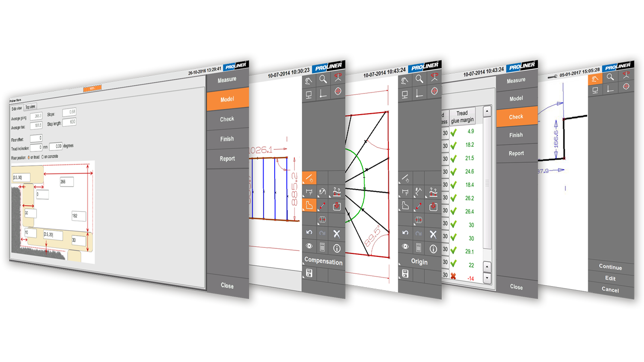Click the floppy save icon under Compensation
The width and height of the screenshot is (644, 362).
pos(308,274)
